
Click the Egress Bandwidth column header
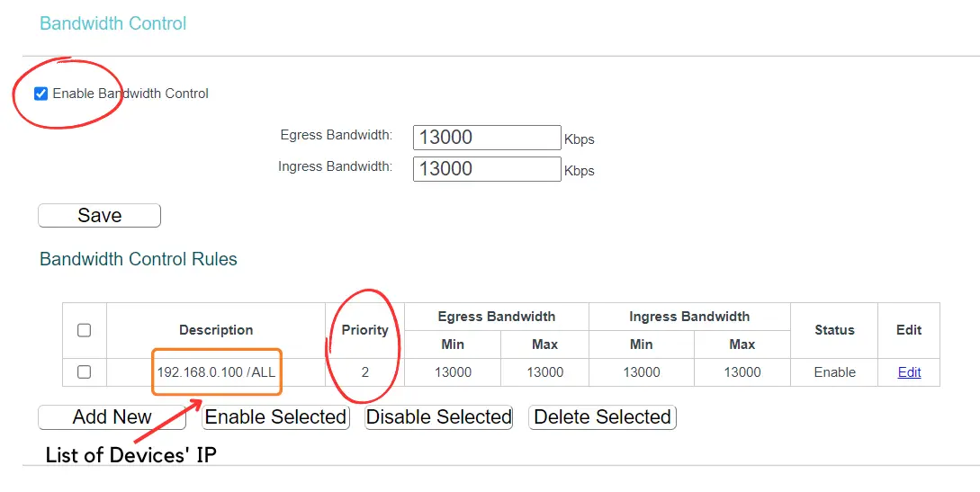496,317
